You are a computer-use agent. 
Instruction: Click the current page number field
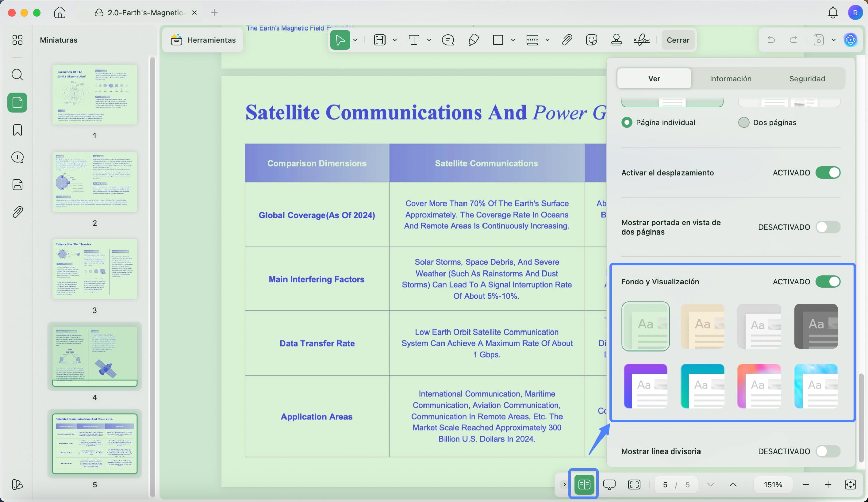pyautogui.click(x=665, y=484)
